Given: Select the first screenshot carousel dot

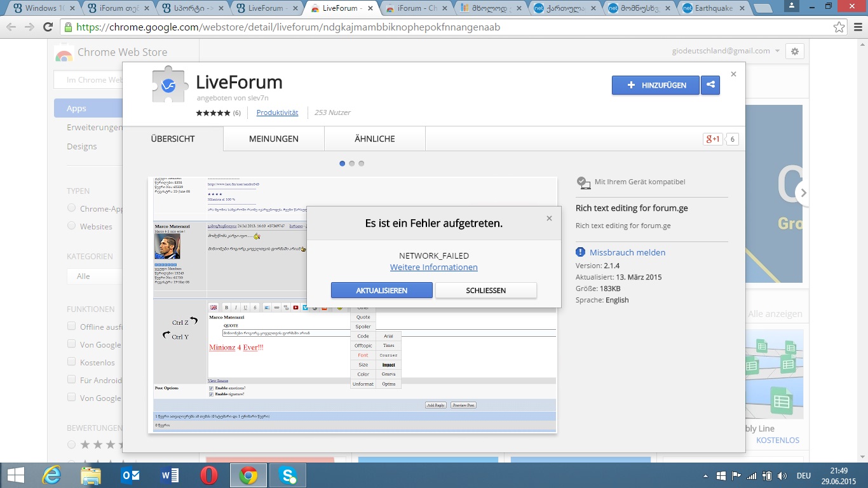Looking at the screenshot, I should click(342, 163).
